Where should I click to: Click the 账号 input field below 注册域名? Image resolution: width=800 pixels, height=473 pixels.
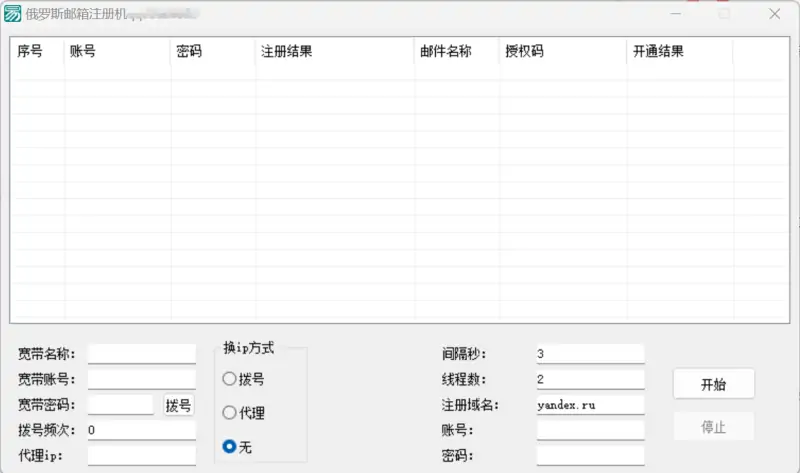590,430
